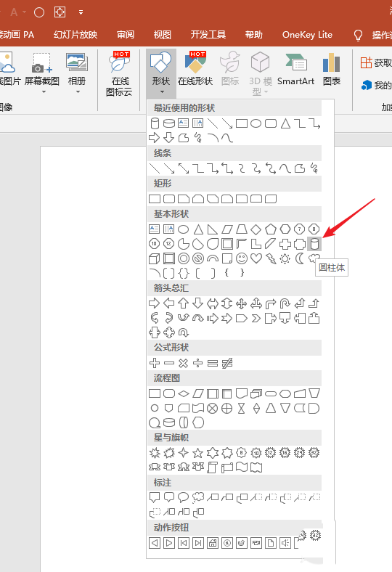This screenshot has width=392, height=572.
Task: Select the Trapezoid basic shape
Action: (x=242, y=229)
